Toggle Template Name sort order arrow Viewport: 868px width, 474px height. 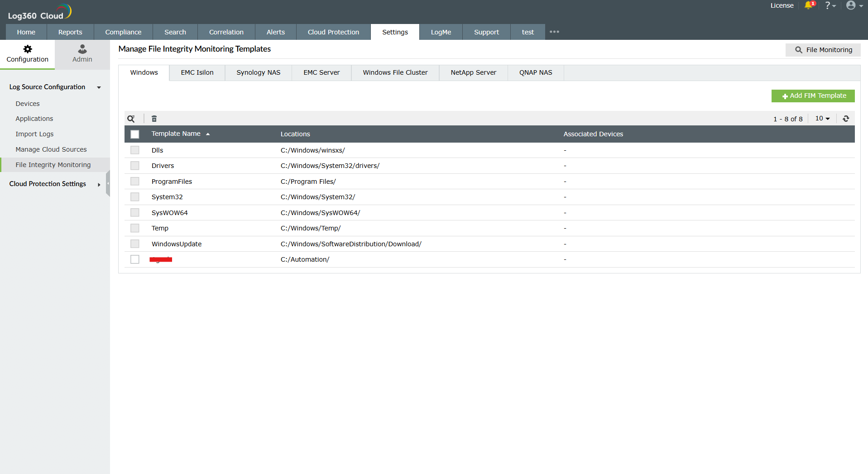208,134
